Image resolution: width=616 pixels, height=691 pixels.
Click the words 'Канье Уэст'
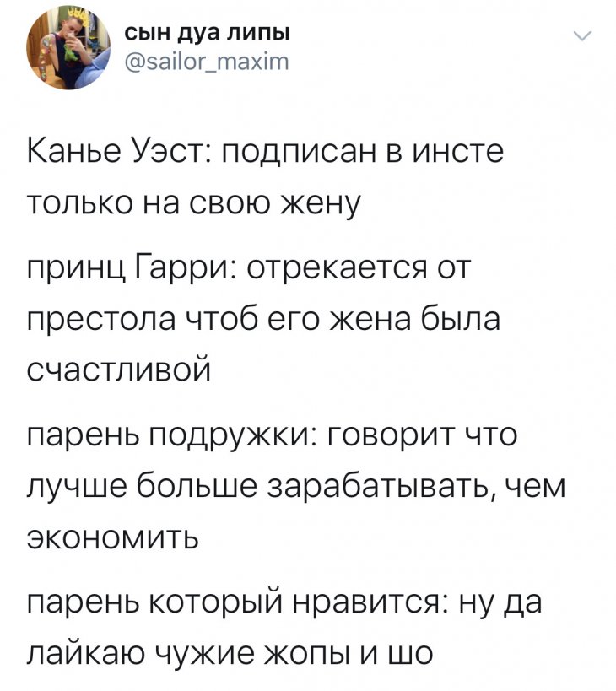pyautogui.click(x=116, y=152)
